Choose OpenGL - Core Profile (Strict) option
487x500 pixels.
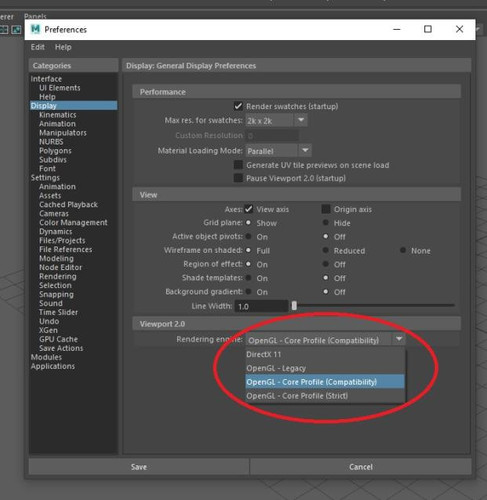coord(325,396)
